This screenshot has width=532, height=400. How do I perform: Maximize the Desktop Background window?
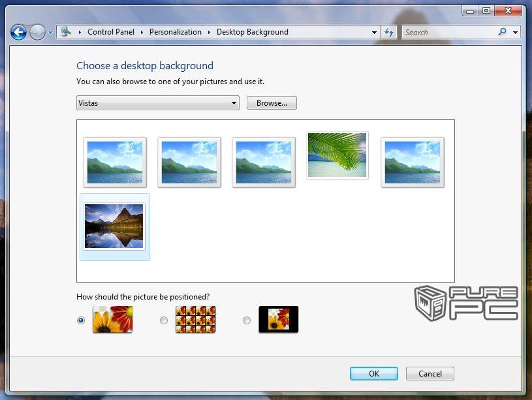(x=486, y=11)
